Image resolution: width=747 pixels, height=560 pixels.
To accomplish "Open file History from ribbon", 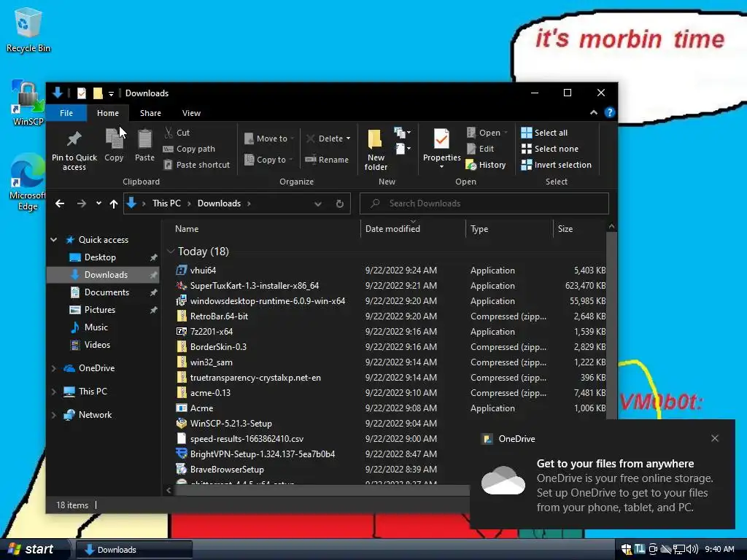I will pos(485,165).
